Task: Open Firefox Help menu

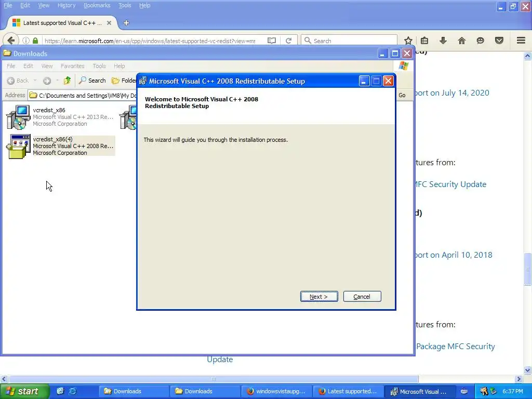Action: point(145,5)
